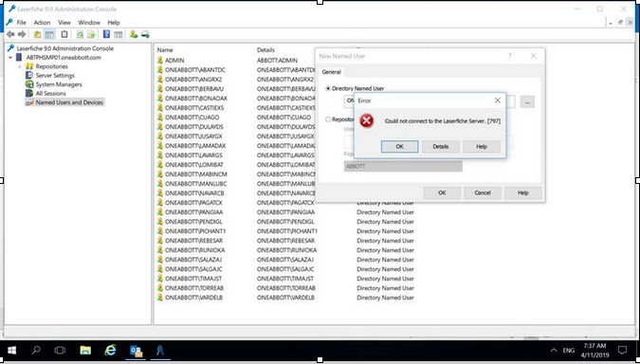Open the Action menu
The width and height of the screenshot is (640, 364).
[x=42, y=23]
